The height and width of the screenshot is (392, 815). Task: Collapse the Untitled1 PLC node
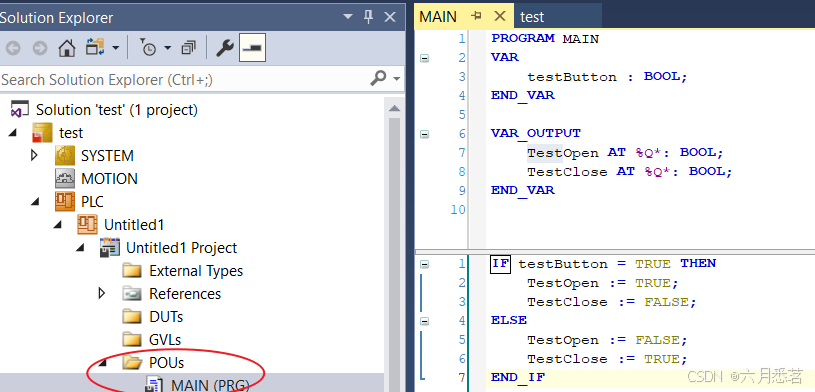click(58, 225)
